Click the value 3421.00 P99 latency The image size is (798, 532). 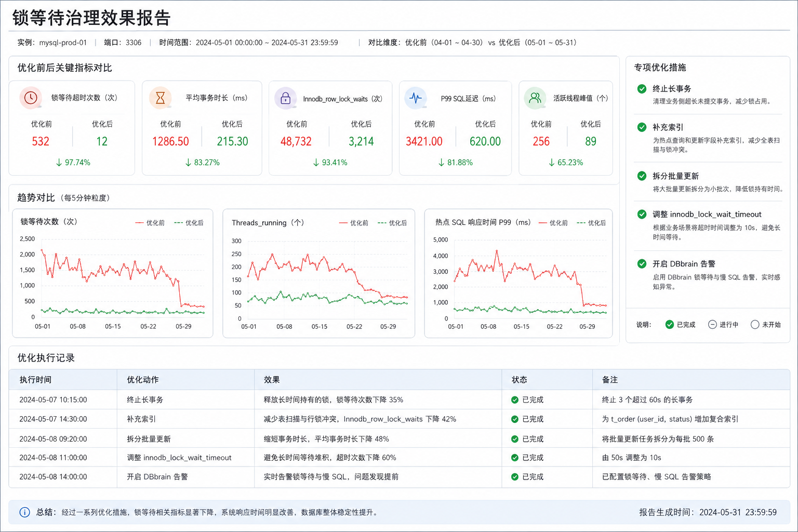coord(424,141)
